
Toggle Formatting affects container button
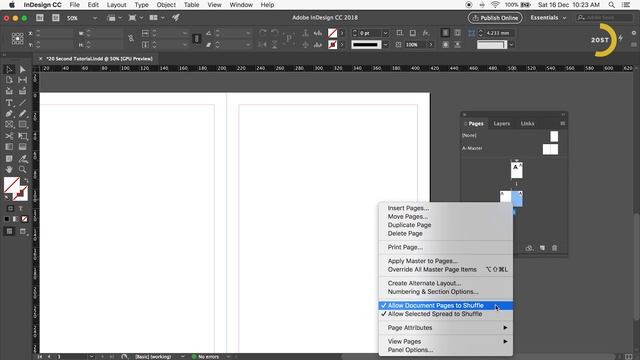click(10, 208)
